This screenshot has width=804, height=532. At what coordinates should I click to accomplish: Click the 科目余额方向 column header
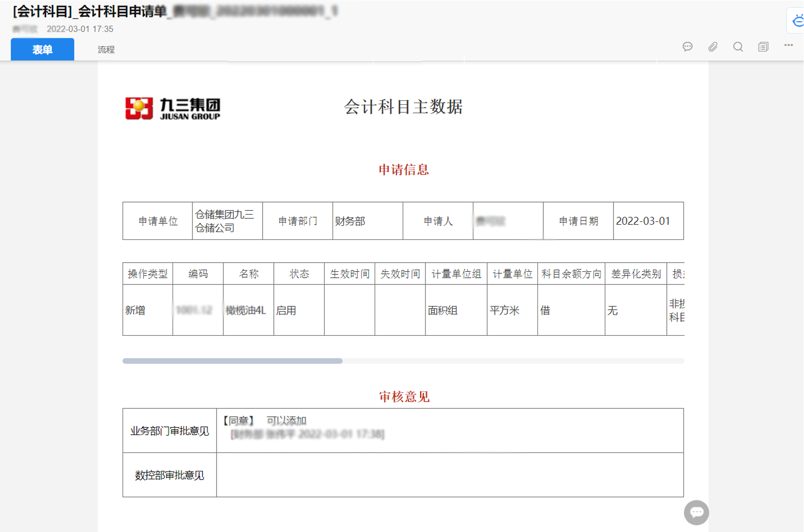point(571,274)
